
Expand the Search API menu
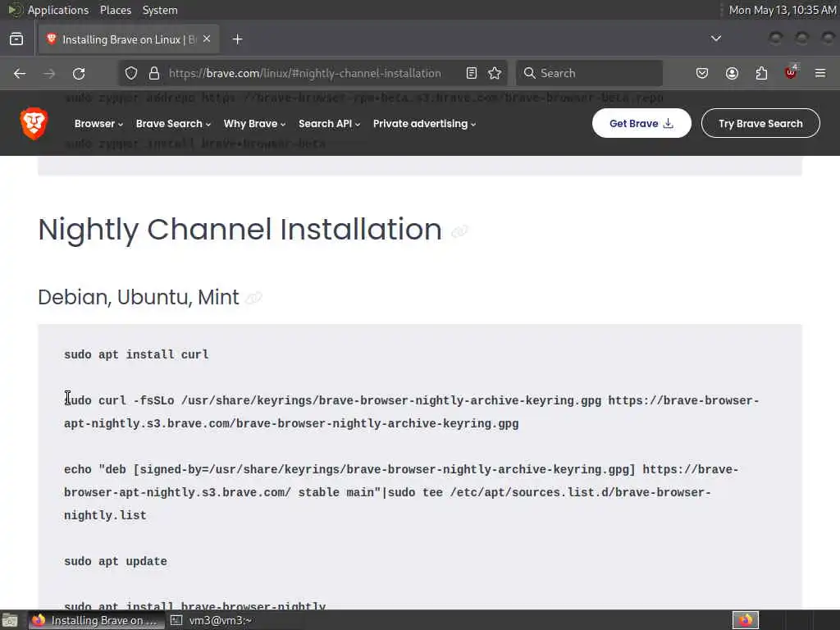click(330, 124)
